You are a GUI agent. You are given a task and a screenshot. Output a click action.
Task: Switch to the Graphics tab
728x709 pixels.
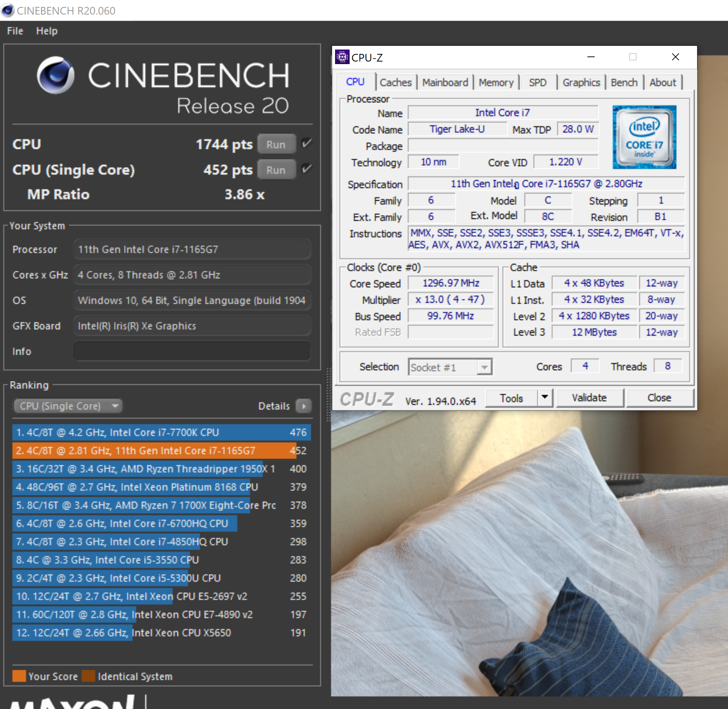pyautogui.click(x=581, y=82)
